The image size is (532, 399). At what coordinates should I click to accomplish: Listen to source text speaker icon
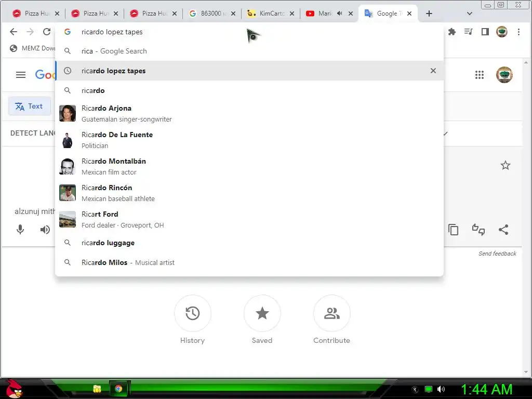(45, 230)
